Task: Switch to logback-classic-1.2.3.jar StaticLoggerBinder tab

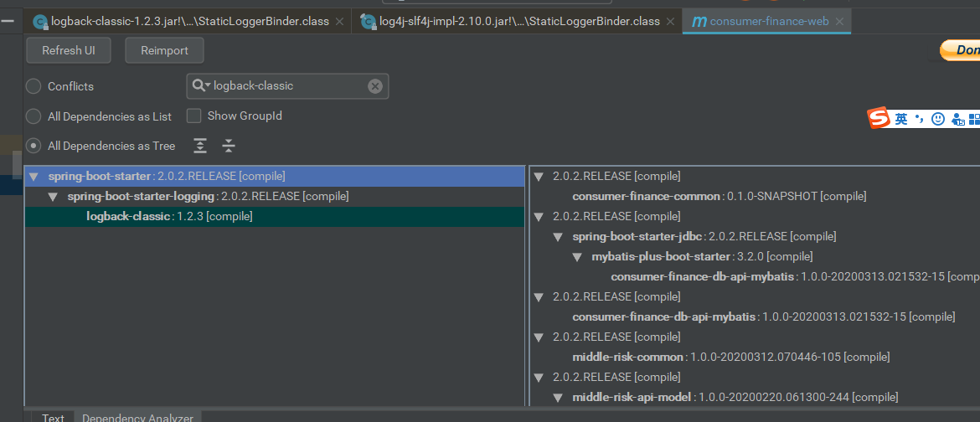Action: point(187,21)
